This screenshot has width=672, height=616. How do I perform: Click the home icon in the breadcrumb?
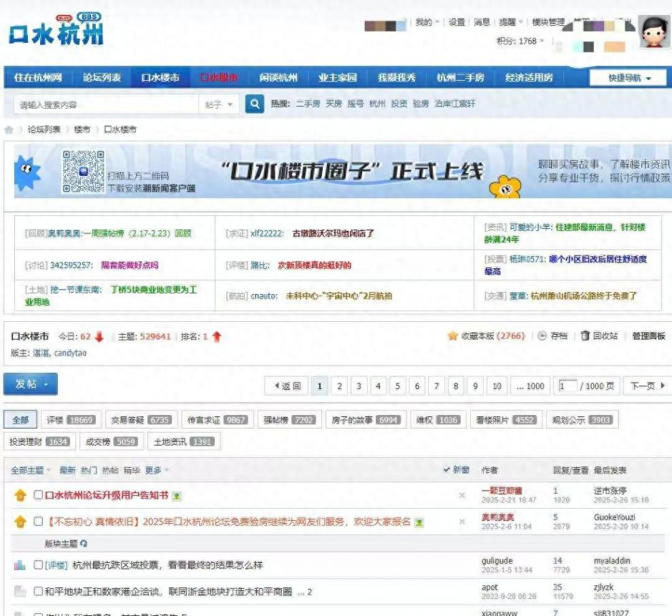tap(9, 129)
